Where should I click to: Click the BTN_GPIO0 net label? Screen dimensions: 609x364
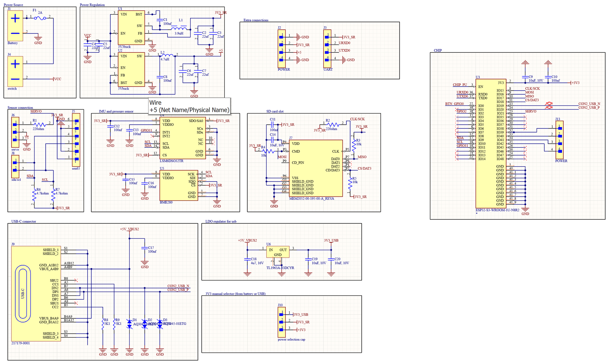point(454,104)
